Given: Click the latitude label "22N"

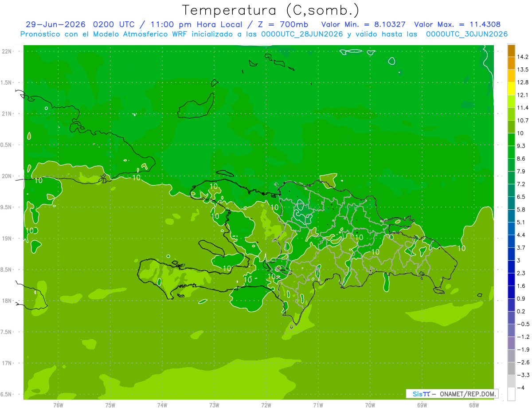Looking at the screenshot, I should [x=7, y=51].
